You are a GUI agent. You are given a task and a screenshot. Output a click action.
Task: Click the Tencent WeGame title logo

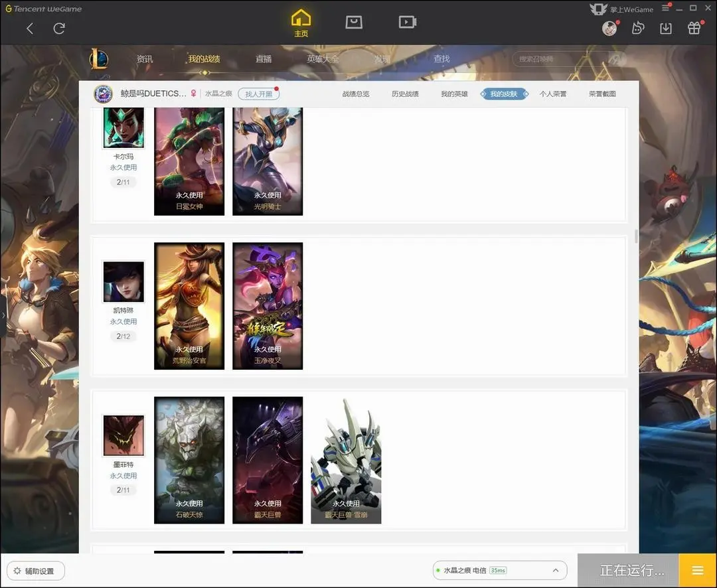43,9
